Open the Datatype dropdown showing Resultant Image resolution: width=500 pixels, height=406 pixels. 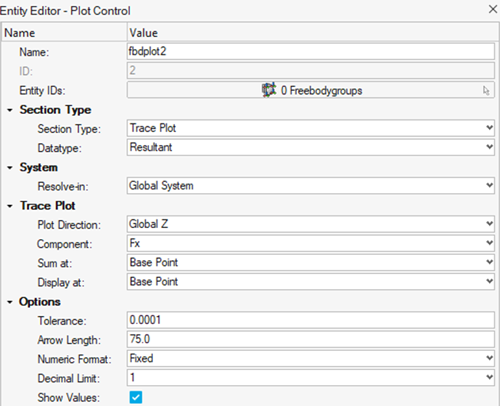click(x=310, y=147)
